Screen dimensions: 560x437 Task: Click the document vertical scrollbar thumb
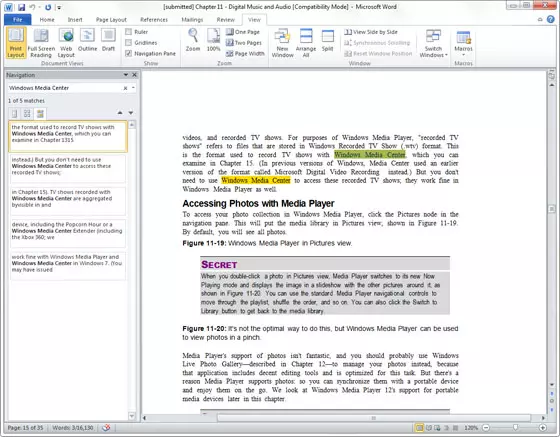click(x=552, y=209)
